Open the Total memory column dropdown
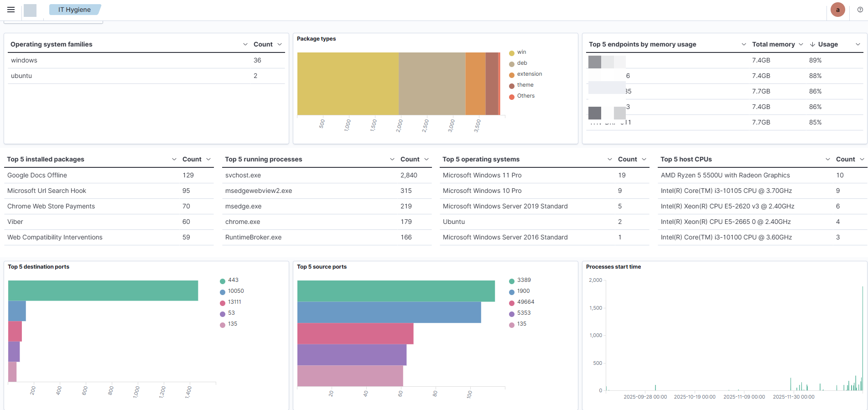The height and width of the screenshot is (410, 868). pos(800,44)
